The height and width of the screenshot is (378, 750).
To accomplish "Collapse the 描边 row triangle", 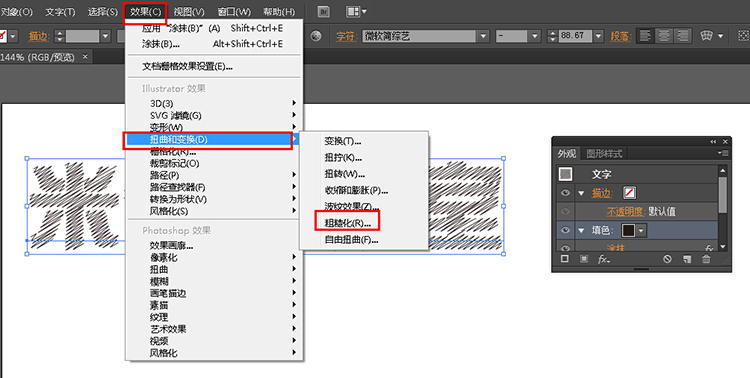I will (x=582, y=193).
